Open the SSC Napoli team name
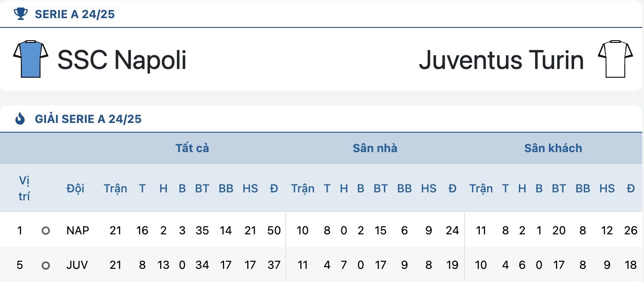644x283 pixels. click(x=122, y=60)
